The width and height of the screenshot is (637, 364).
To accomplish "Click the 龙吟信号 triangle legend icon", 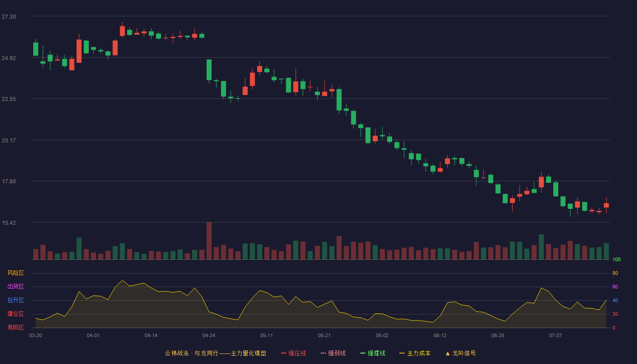I will pyautogui.click(x=448, y=353).
